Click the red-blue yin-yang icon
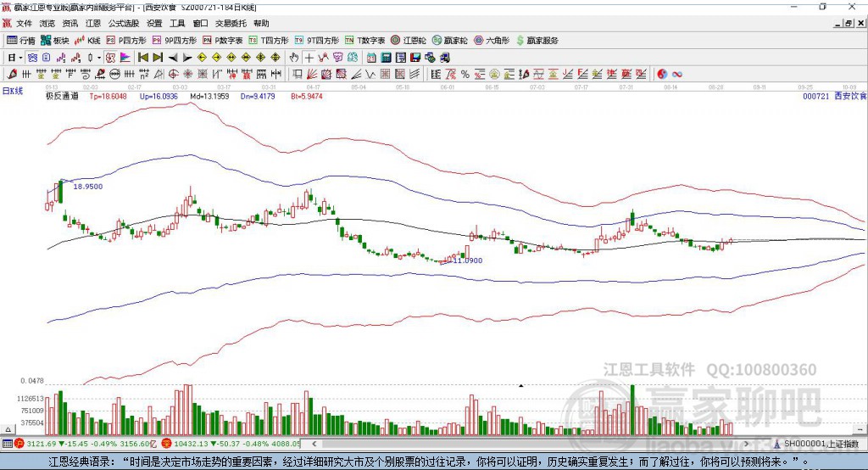 pyautogui.click(x=662, y=74)
